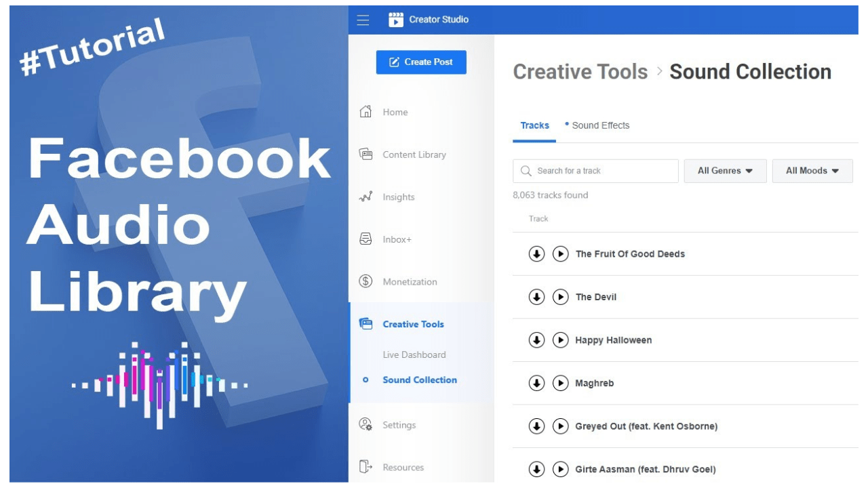The width and height of the screenshot is (868, 488).
Task: Click the search magnifier icon
Action: tap(526, 171)
